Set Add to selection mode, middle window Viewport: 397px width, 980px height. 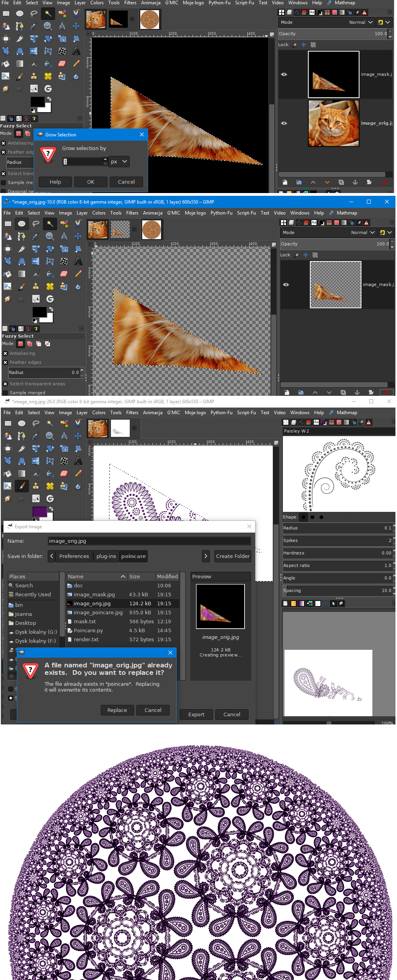[29, 344]
